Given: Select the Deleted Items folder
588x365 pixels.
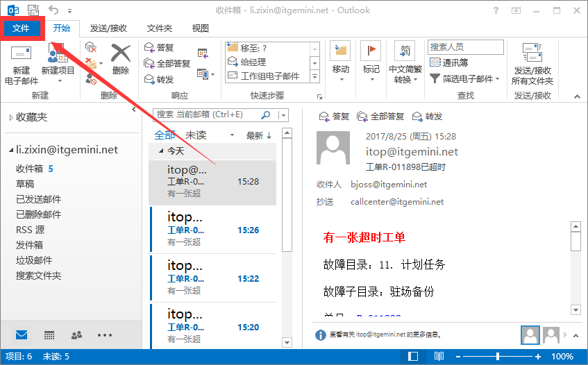Looking at the screenshot, I should [39, 214].
